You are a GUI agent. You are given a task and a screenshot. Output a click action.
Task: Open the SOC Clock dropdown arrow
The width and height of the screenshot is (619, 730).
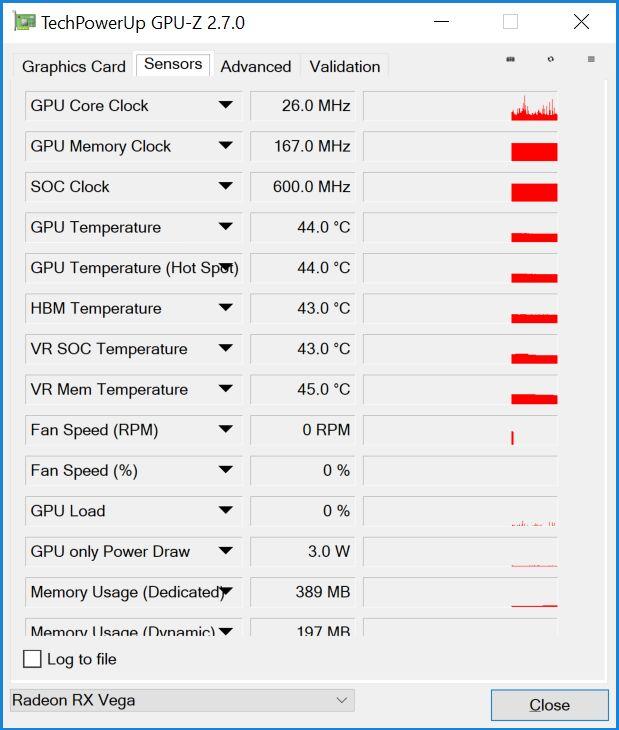(226, 186)
